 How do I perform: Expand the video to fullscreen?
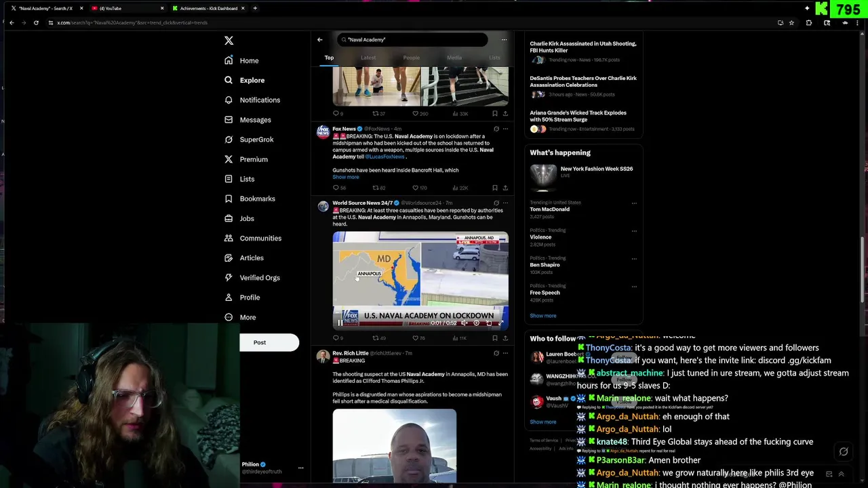coord(501,323)
